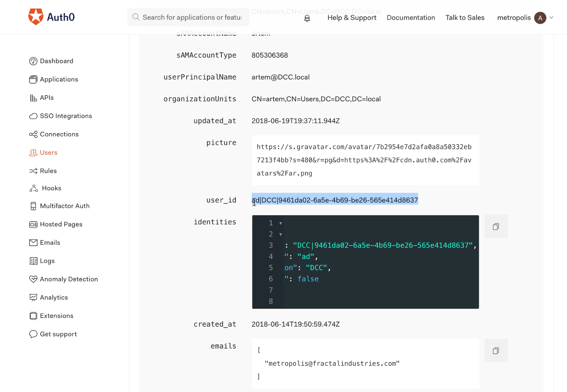Open Dashboard in the sidebar

coord(56,61)
